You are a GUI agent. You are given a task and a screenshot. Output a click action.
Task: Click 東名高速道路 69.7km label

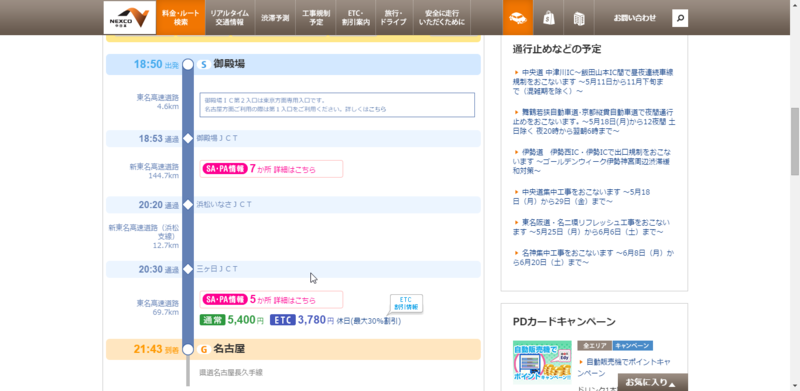158,307
